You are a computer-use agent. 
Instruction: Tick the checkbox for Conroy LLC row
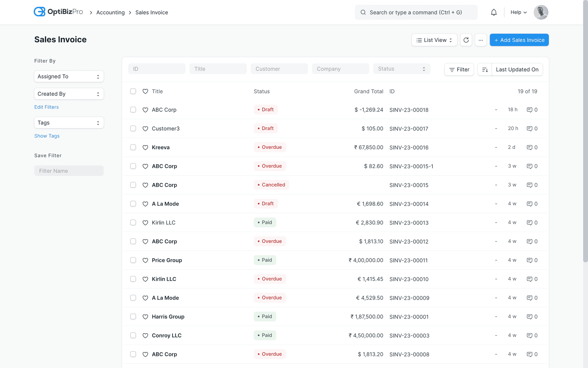coord(133,335)
